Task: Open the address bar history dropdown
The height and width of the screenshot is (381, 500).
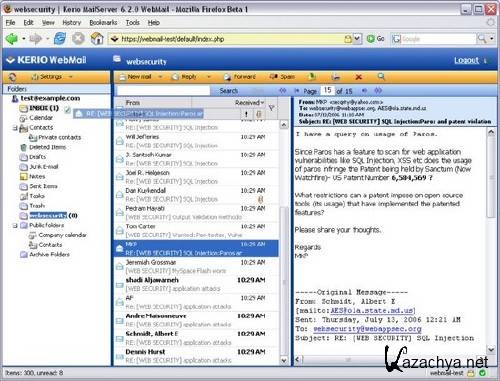Action: [x=357, y=39]
